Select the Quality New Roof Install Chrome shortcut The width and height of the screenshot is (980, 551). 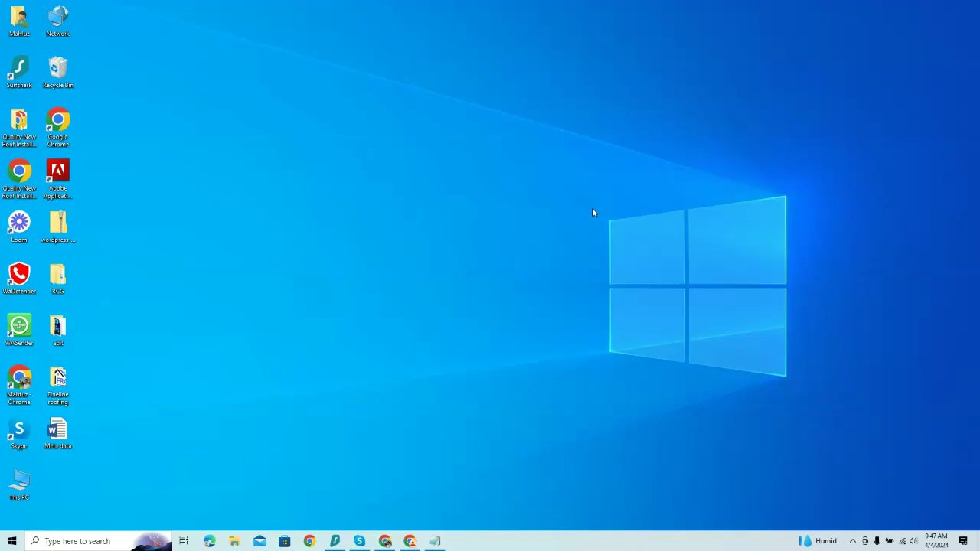(19, 179)
